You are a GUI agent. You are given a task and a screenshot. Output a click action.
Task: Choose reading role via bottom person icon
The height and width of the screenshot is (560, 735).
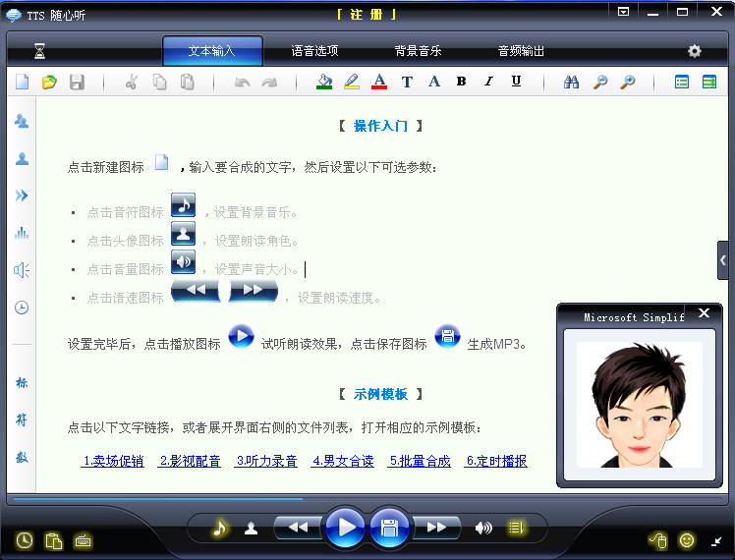(x=252, y=529)
